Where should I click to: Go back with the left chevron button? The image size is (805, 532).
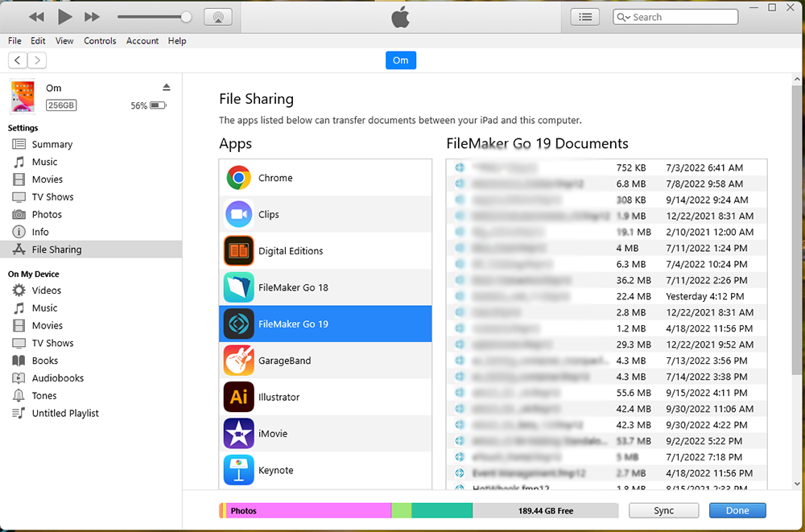coord(18,60)
